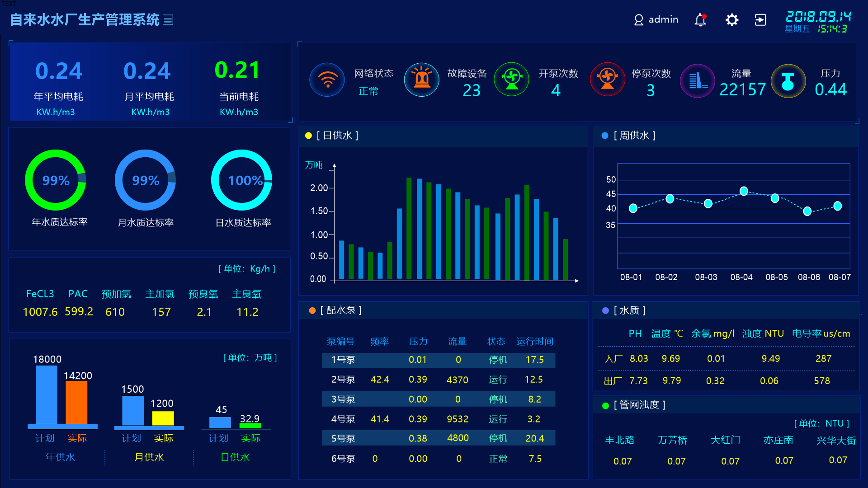Click the 日水质达标率 cyan progress ring

point(242,180)
